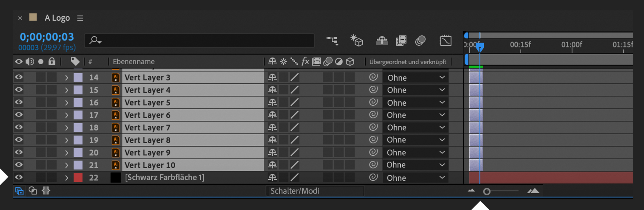Open the composition mini-flowchart icon
This screenshot has width=644, height=210.
pyautogui.click(x=332, y=40)
